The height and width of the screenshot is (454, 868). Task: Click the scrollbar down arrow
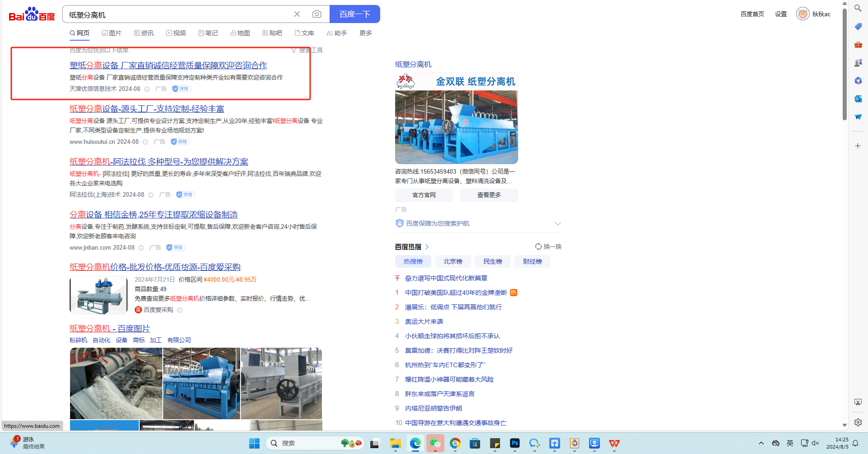click(x=844, y=425)
